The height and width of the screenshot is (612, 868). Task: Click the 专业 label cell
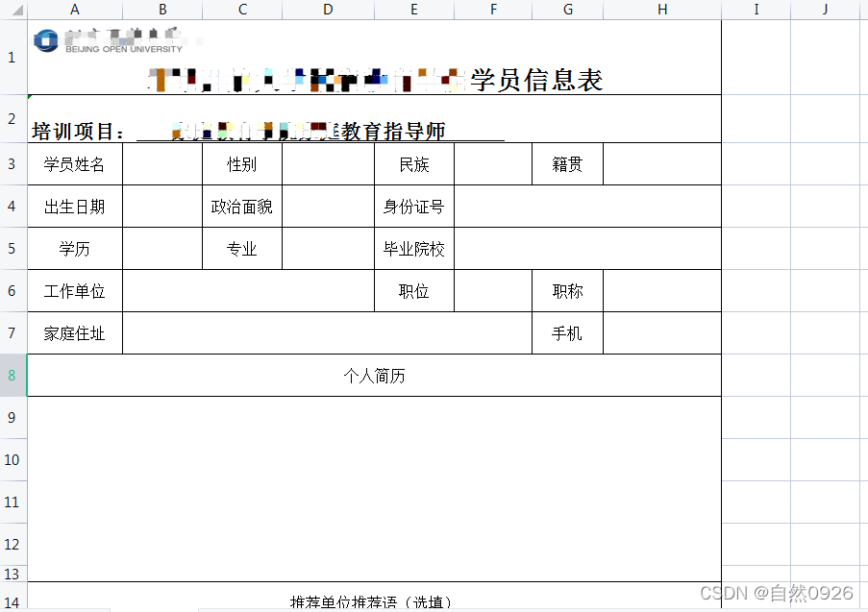(242, 249)
